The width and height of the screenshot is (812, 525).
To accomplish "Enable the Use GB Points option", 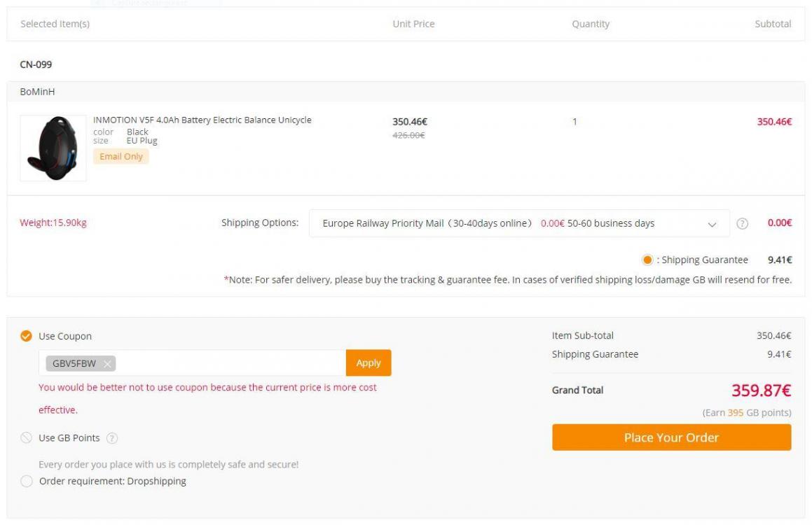I will click(x=26, y=437).
